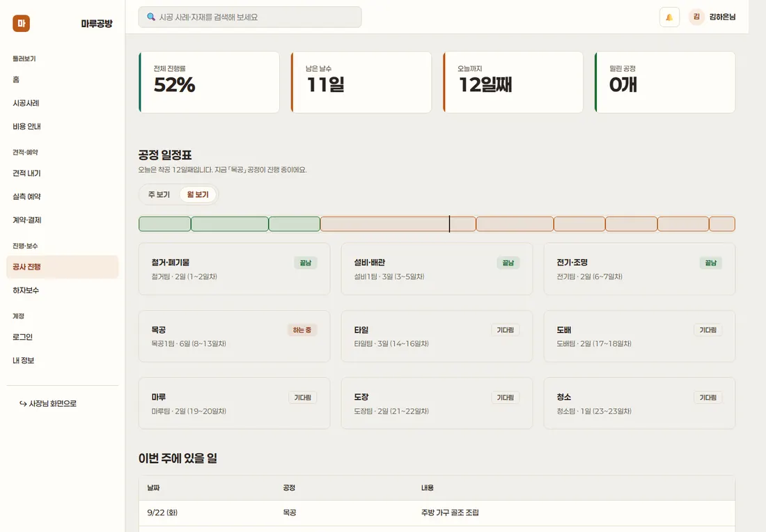
Task: Click the 이번 주에 있을 일 heading
Action: tap(178, 458)
